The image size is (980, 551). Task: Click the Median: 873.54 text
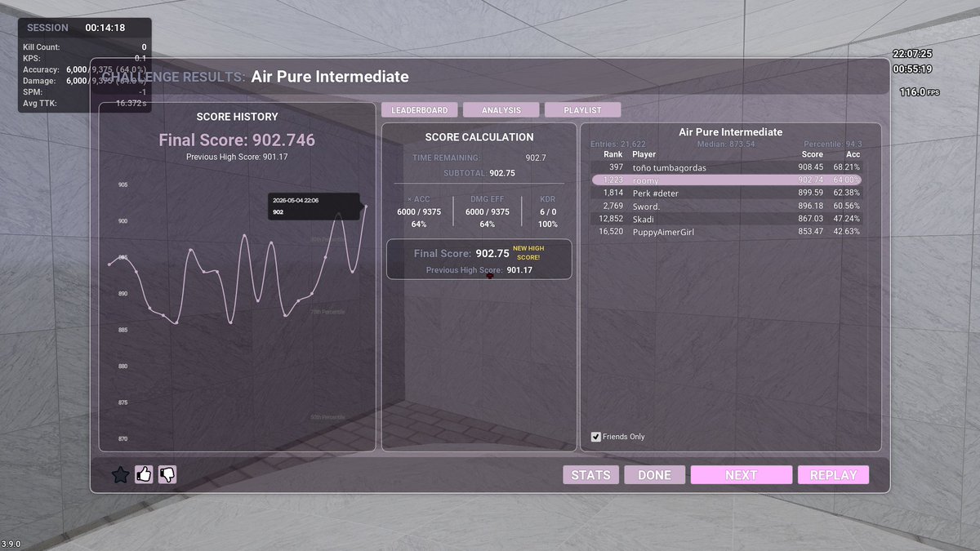(726, 144)
